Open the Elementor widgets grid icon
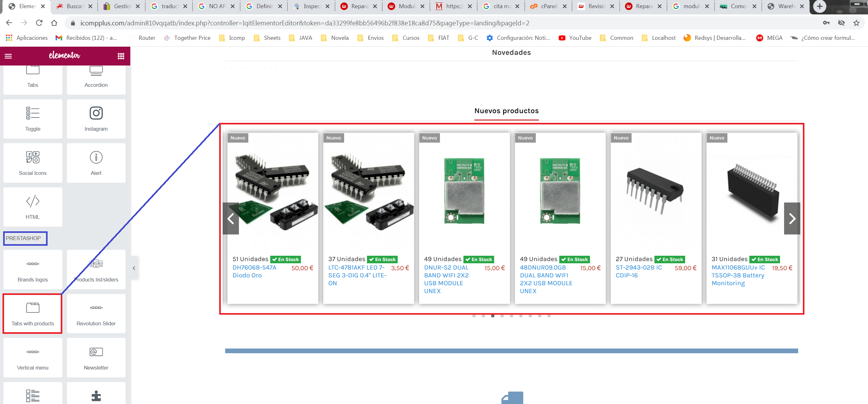Image resolution: width=868 pixels, height=404 pixels. 121,56
